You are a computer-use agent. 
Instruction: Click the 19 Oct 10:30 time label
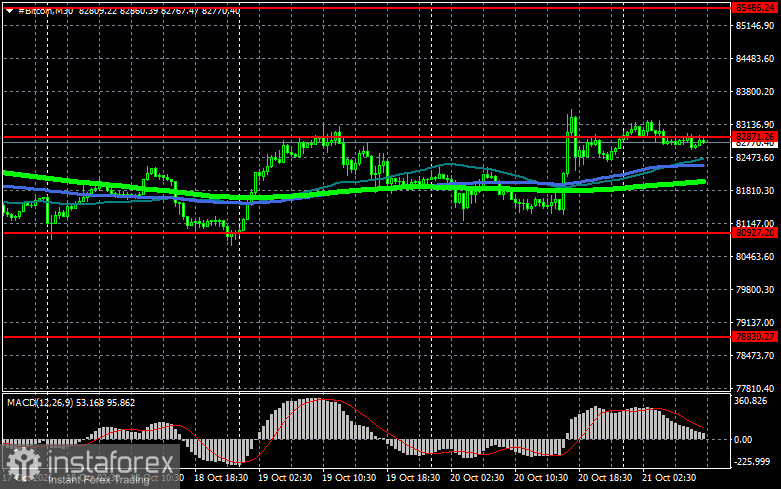[349, 478]
